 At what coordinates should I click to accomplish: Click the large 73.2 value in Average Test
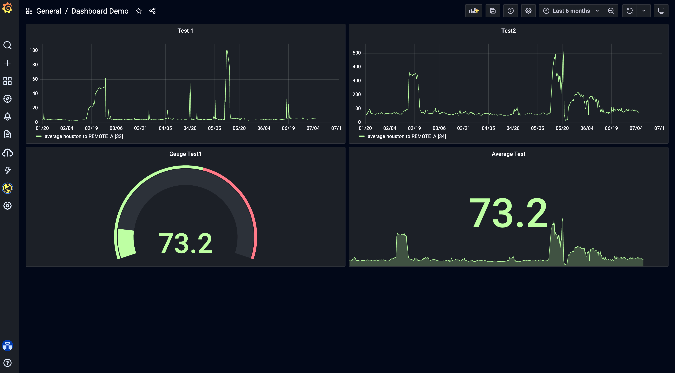coord(508,213)
